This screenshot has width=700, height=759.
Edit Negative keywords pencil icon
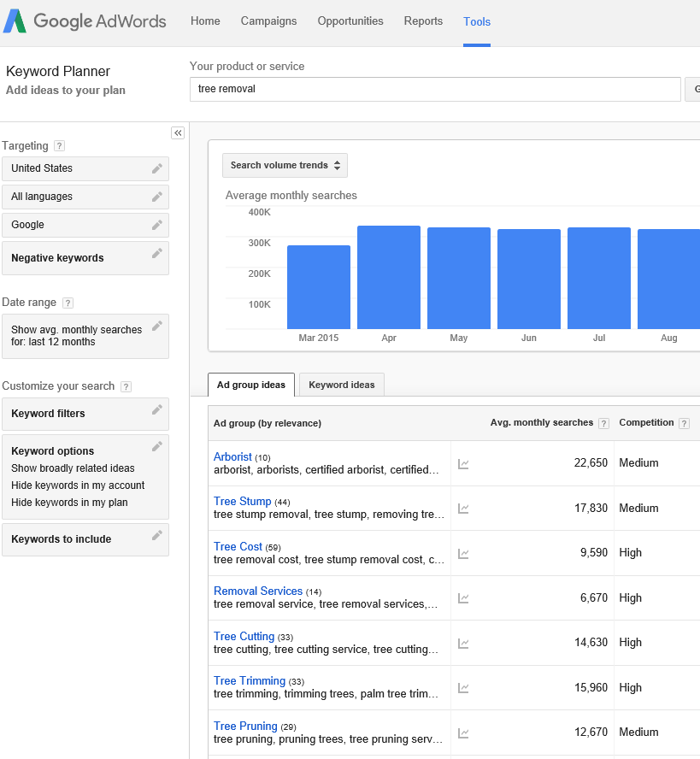157,253
